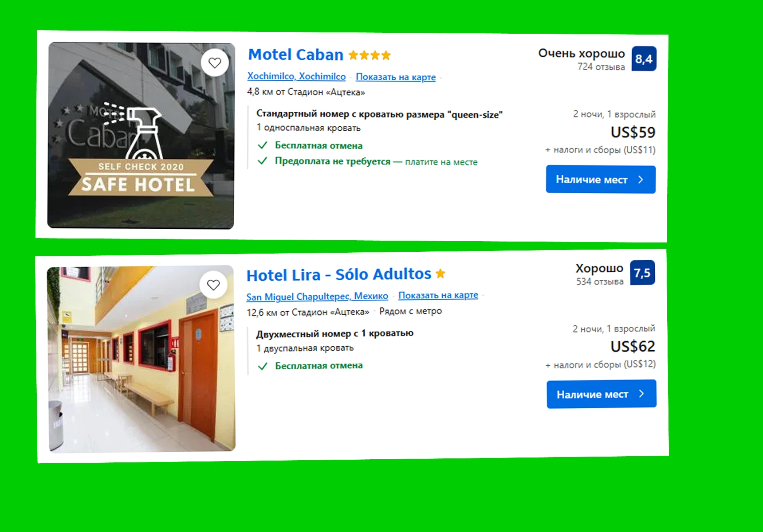Viewport: 763px width, 532px height.
Task: Open Hotel Lira - Sólo Adultos title
Action: point(339,274)
